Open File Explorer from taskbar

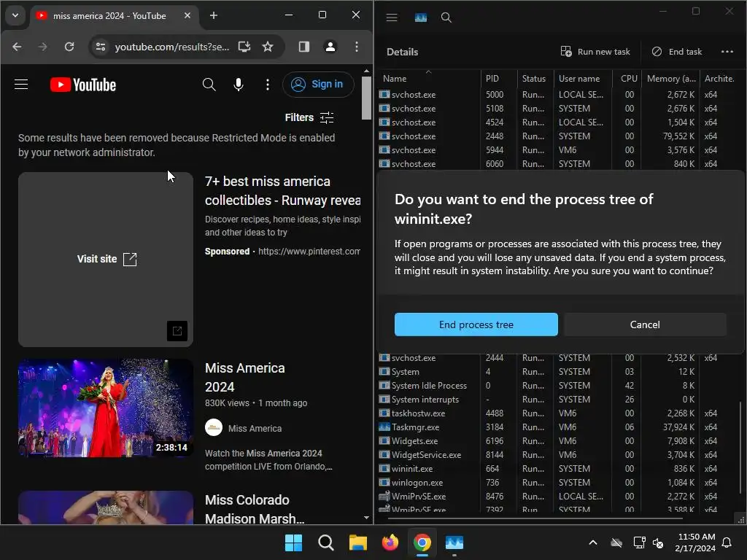pos(357,542)
